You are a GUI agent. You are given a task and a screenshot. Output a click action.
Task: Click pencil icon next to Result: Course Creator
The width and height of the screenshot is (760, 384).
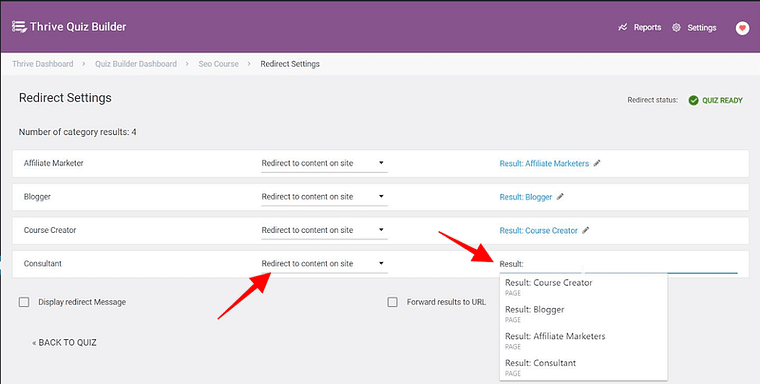pos(586,230)
